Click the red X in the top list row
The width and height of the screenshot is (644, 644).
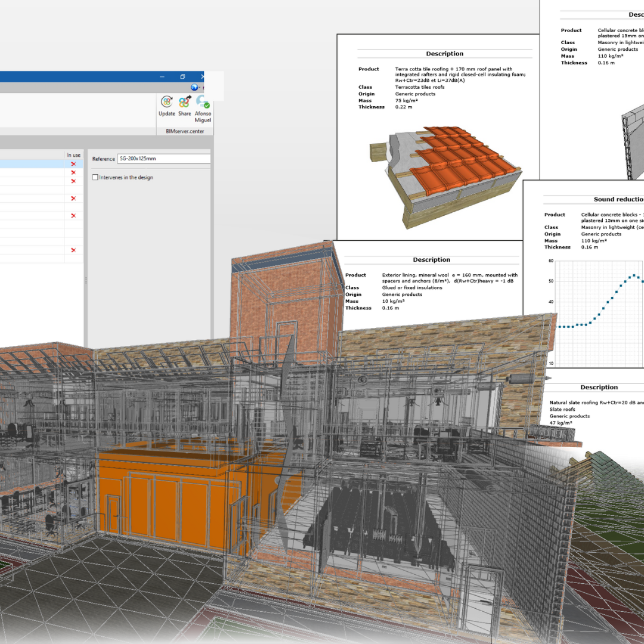(73, 164)
